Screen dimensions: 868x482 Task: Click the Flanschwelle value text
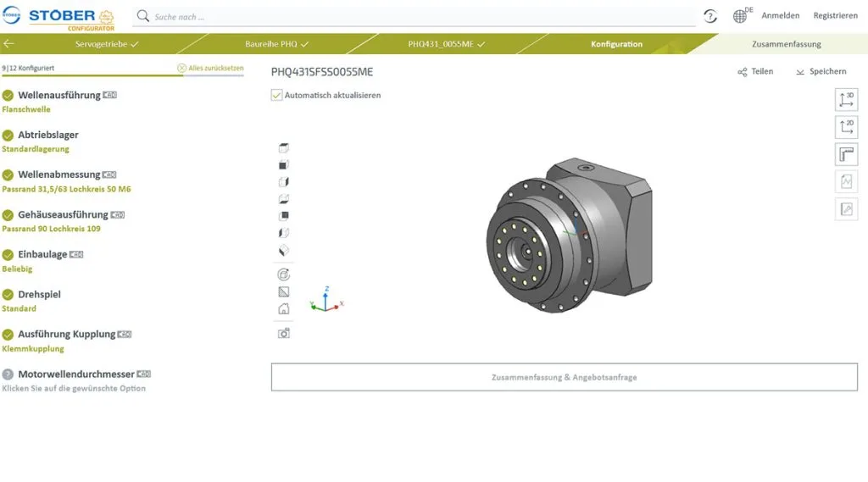(26, 109)
